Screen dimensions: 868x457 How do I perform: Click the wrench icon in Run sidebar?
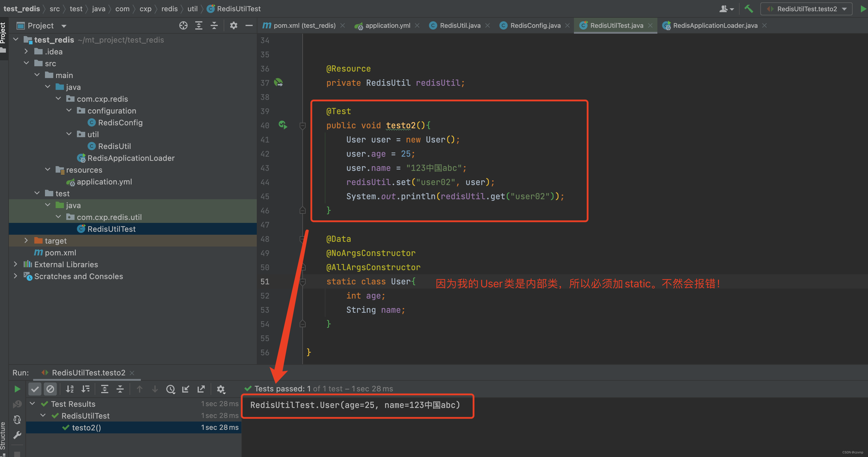(17, 435)
